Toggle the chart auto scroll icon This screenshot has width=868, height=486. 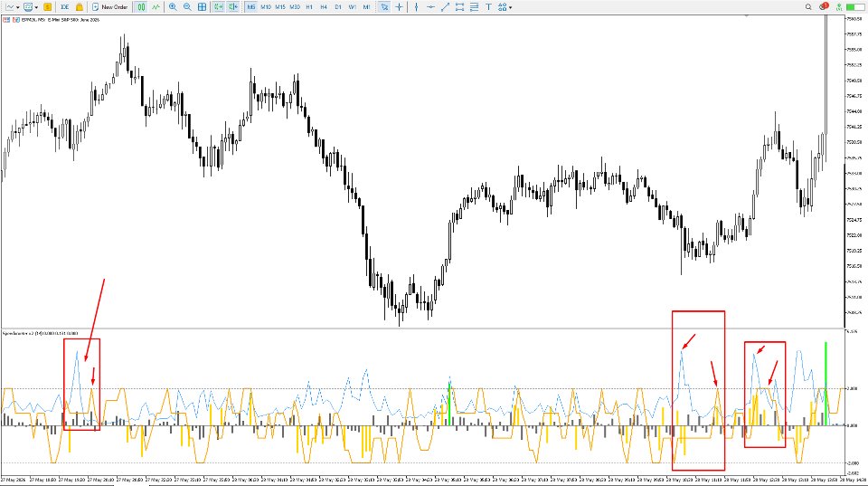click(218, 7)
